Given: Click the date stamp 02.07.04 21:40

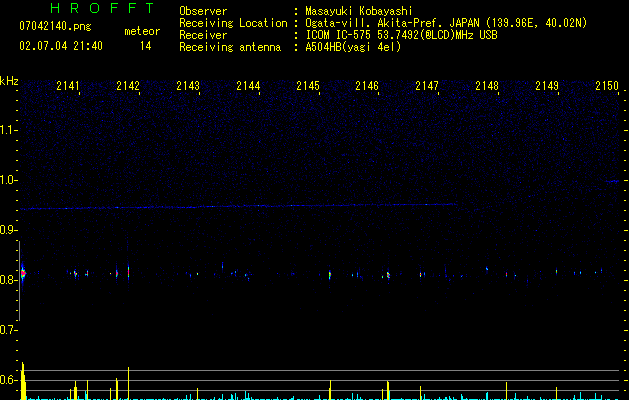Looking at the screenshot, I should [61, 46].
